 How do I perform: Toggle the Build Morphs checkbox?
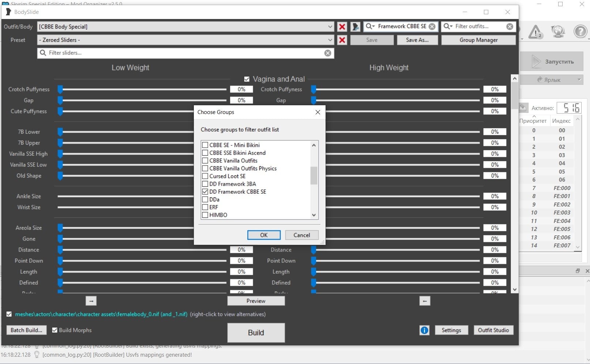(x=55, y=330)
